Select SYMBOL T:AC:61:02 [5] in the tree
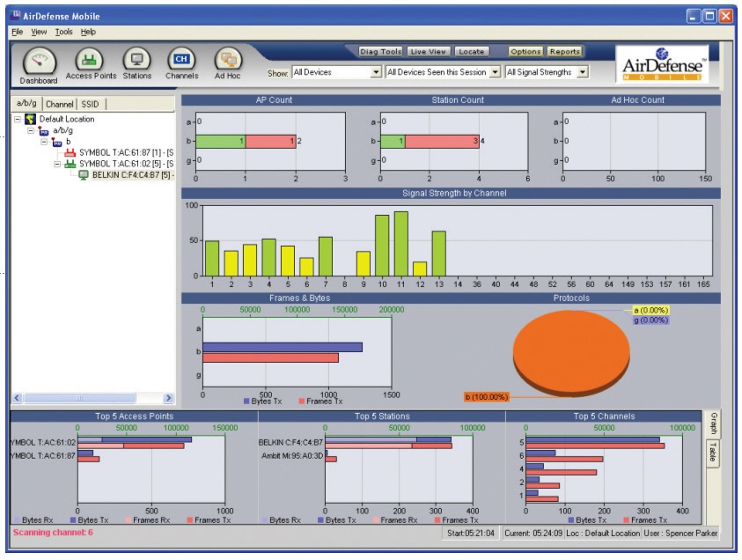 pos(127,164)
